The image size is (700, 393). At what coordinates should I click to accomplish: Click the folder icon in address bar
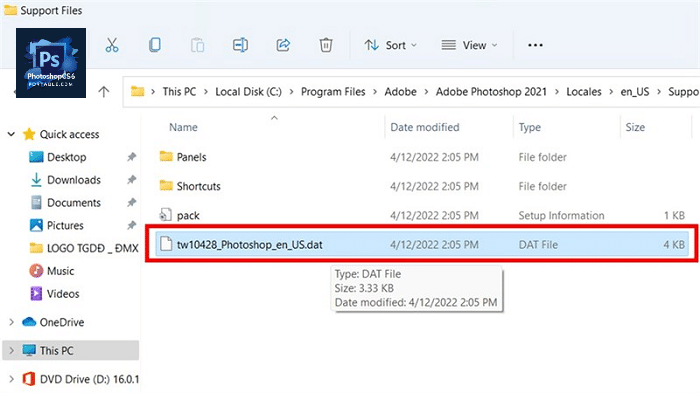(x=138, y=92)
